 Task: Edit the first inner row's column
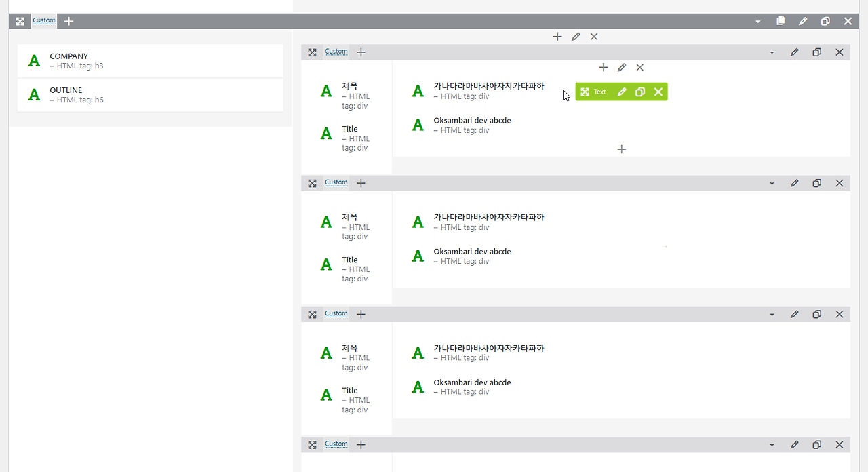(x=622, y=67)
